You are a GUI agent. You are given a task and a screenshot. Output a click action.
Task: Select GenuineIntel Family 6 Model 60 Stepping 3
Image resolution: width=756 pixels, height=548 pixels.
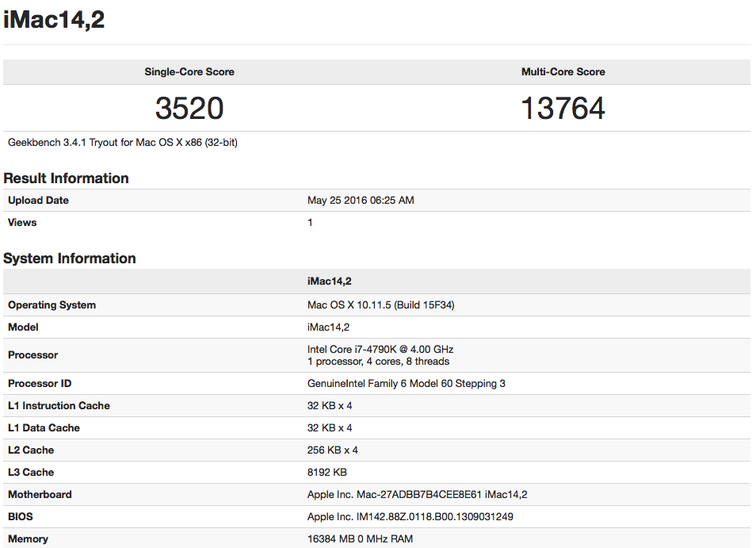[x=407, y=384]
